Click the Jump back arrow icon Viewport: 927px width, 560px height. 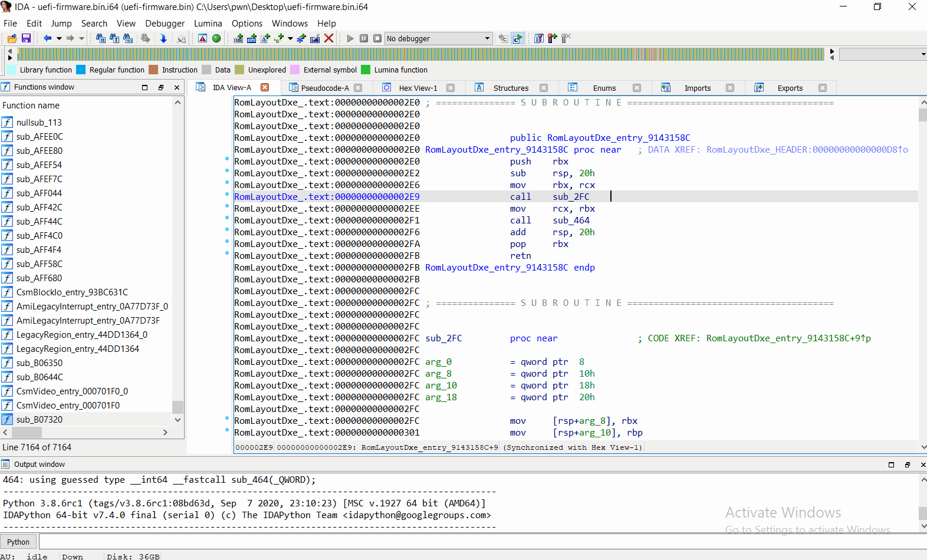47,38
